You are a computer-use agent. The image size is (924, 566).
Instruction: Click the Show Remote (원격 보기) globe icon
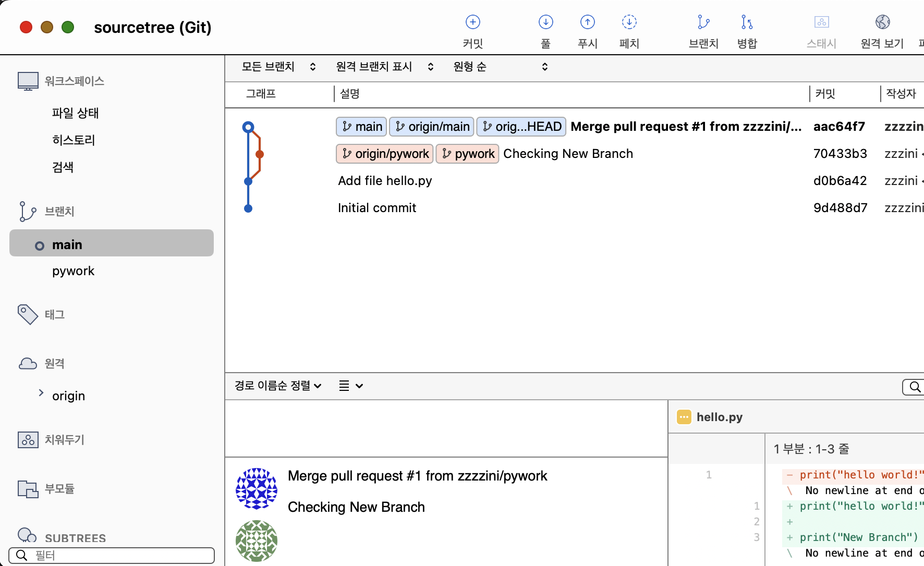click(x=882, y=22)
